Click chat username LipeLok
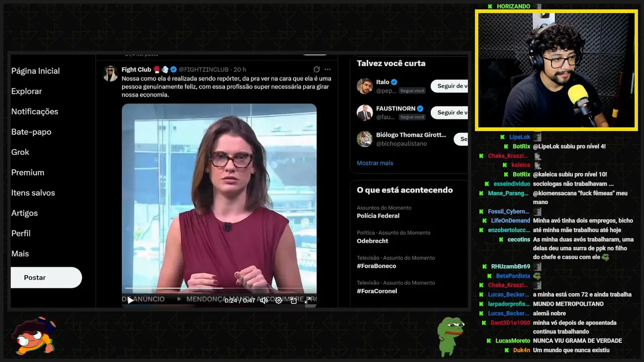The image size is (644, 362). pos(520,137)
